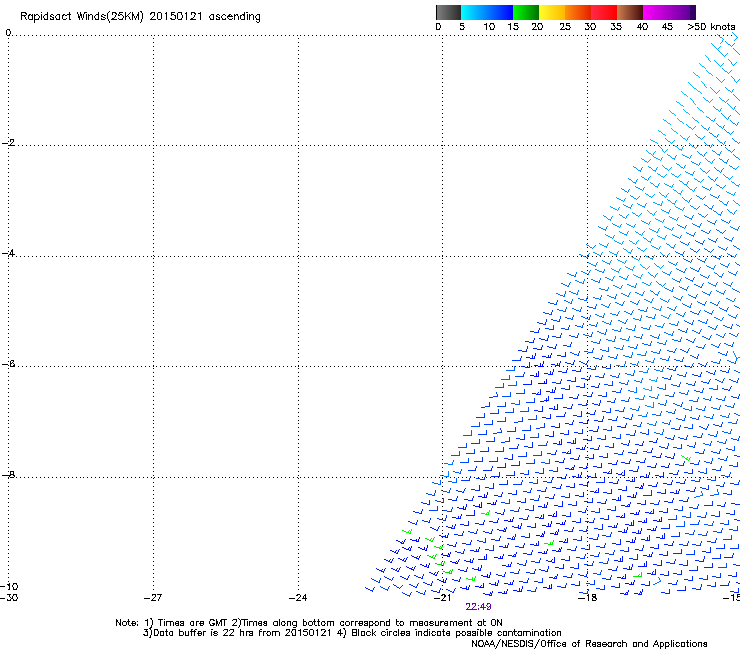
Task: Click the '-10' latitude axis label
Action: [9, 586]
